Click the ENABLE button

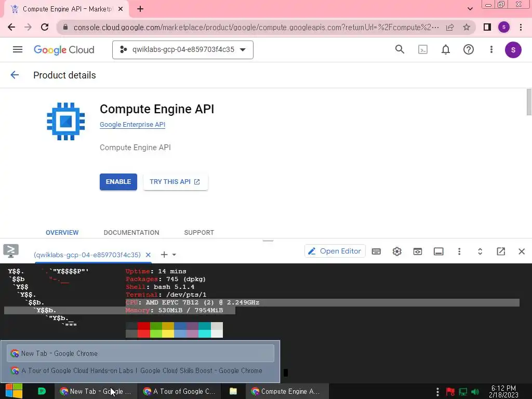point(118,182)
